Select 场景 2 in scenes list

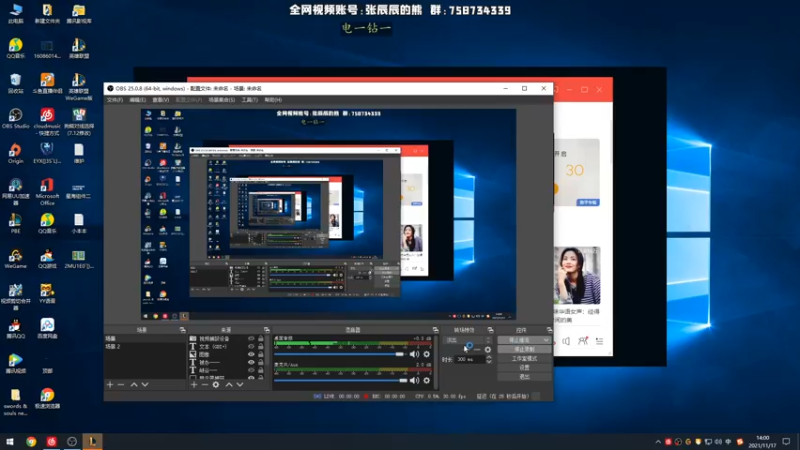145,346
